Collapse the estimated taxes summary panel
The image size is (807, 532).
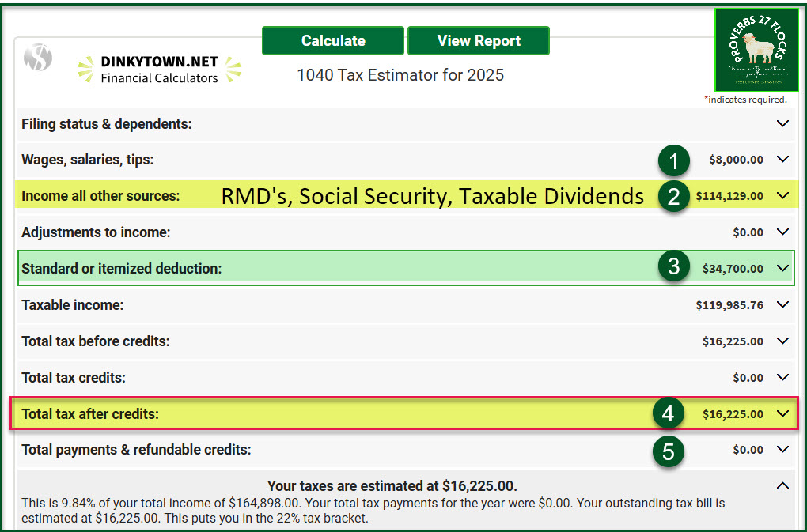tap(782, 485)
